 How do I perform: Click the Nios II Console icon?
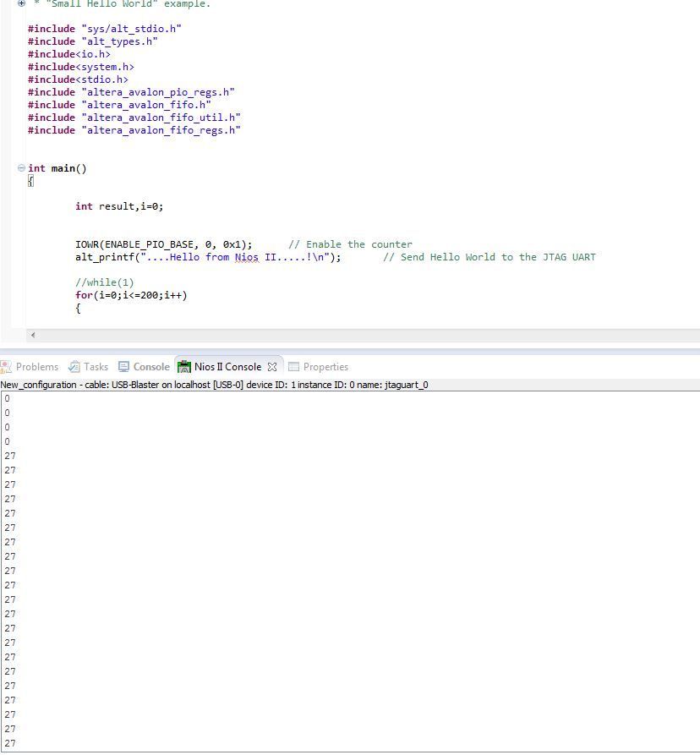pyautogui.click(x=184, y=367)
